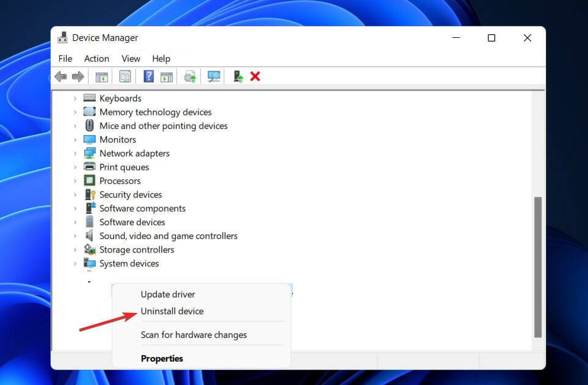The height and width of the screenshot is (385, 588).
Task: Select the Keyboards tree label
Action: tap(120, 98)
